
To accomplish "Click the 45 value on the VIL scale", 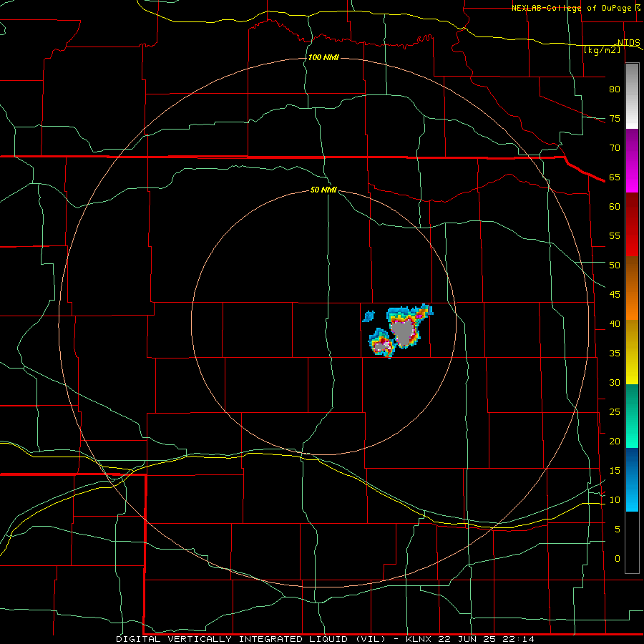I will (615, 295).
